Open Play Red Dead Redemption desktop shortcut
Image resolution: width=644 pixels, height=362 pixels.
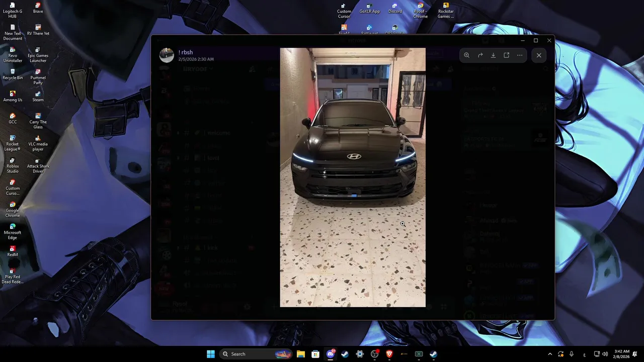13,276
